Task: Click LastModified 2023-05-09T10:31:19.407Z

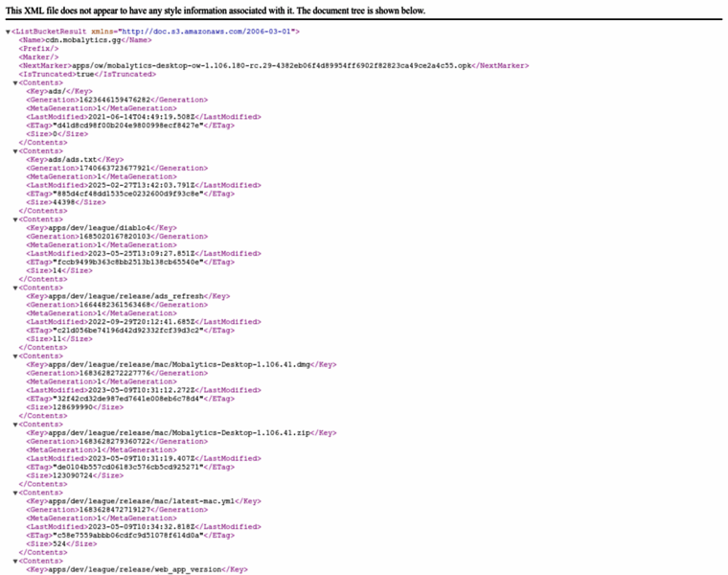Action: click(x=142, y=458)
